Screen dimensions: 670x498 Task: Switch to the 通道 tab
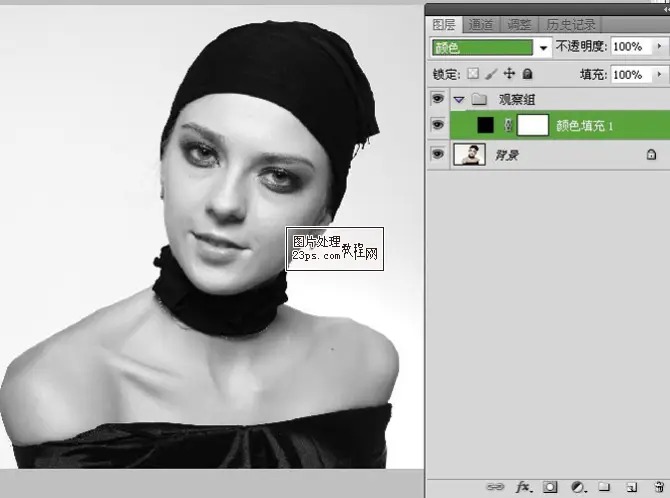pyautogui.click(x=482, y=24)
